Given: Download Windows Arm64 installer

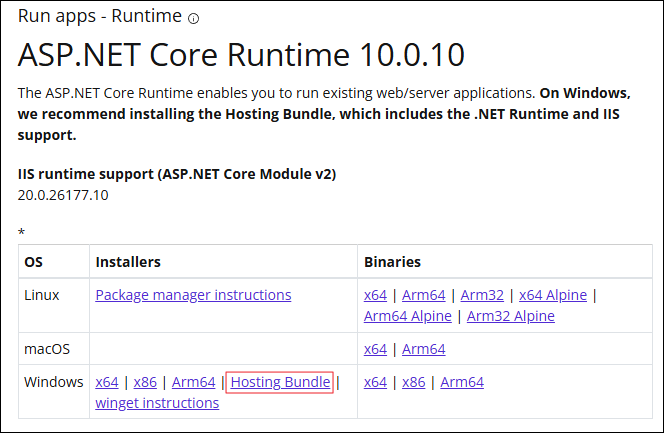Looking at the screenshot, I should coord(194,382).
